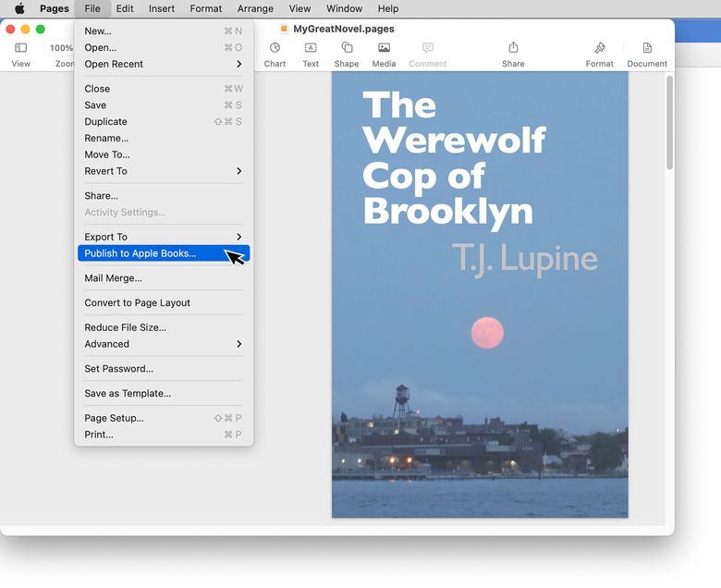
Task: Choose Convert to Page Layout
Action: click(137, 302)
